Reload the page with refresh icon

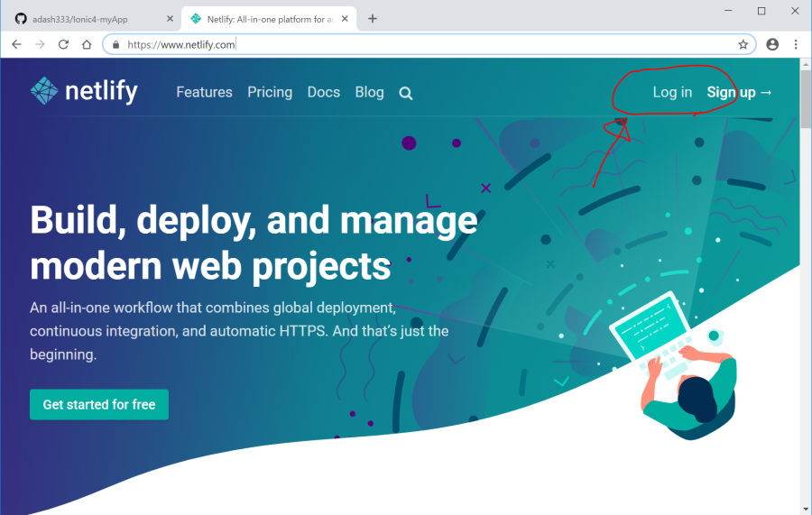pyautogui.click(x=63, y=44)
